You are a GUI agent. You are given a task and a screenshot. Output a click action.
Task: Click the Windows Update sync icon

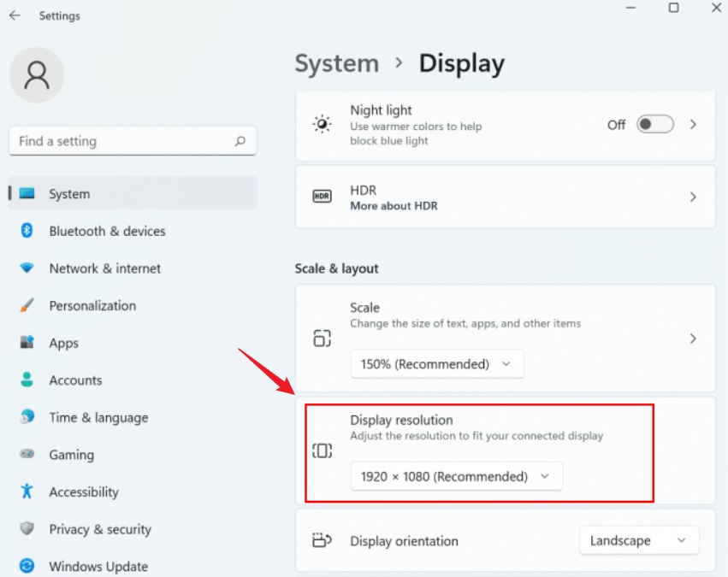27,566
